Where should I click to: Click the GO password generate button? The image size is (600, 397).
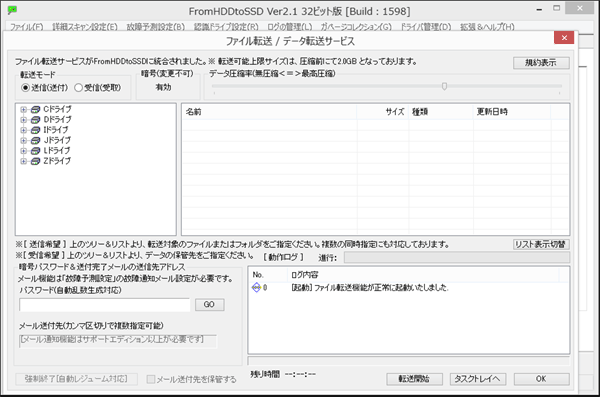(x=209, y=305)
